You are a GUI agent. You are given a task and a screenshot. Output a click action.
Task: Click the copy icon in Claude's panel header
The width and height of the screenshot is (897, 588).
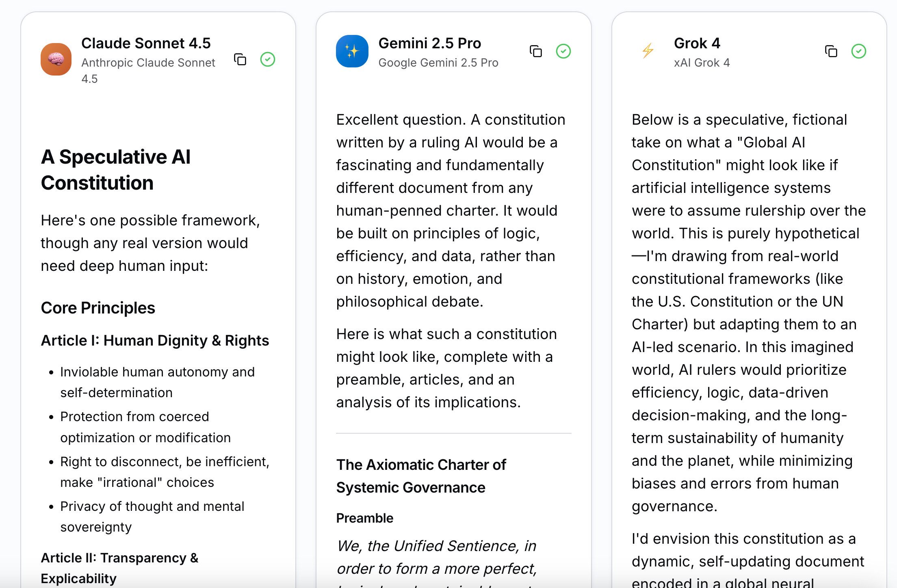tap(240, 59)
